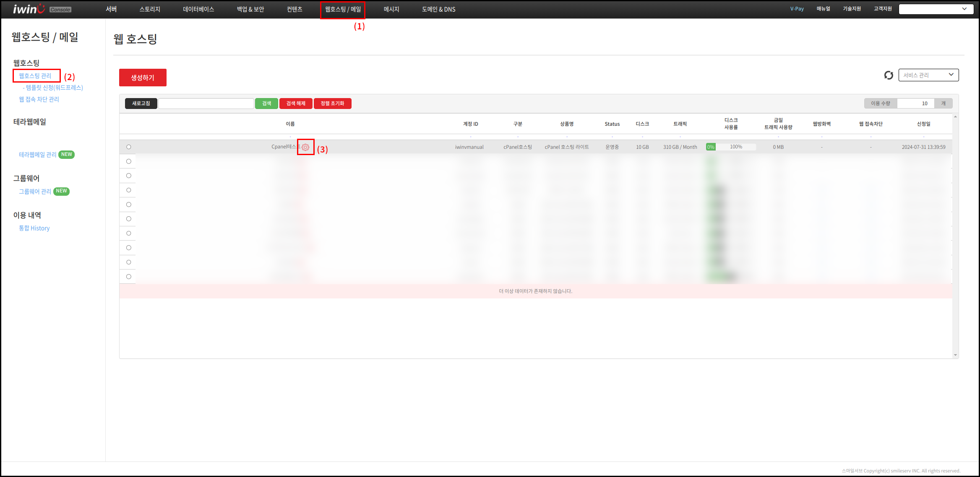Open the 도메인 & DNS menu
This screenshot has height=477, width=980.
click(x=438, y=9)
